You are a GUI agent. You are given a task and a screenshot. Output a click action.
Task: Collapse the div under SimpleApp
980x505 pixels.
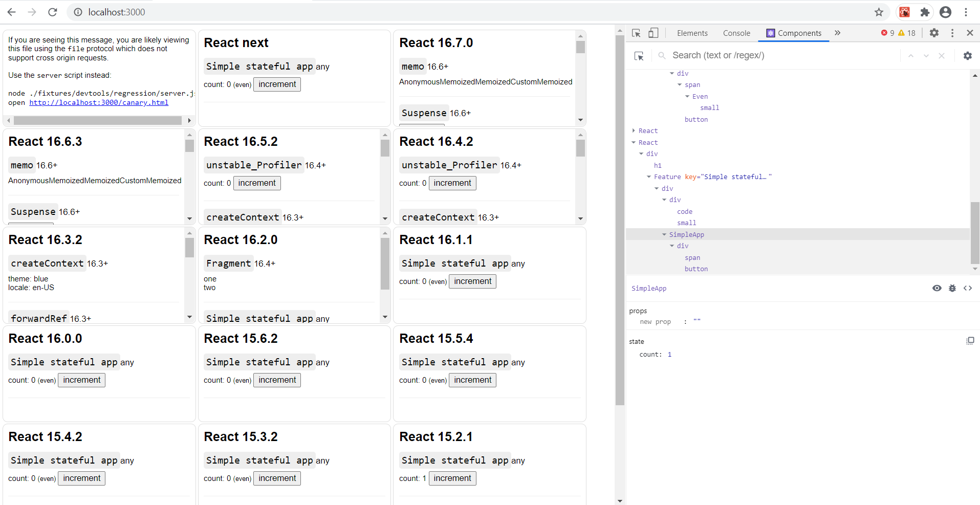point(672,246)
